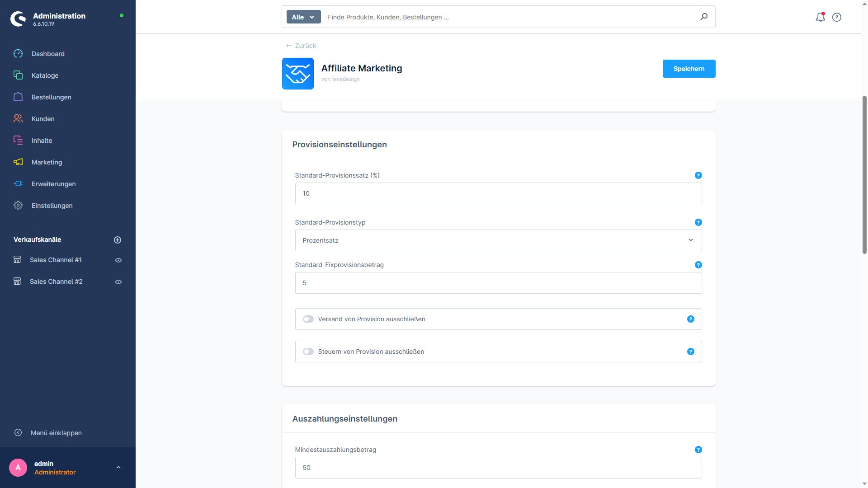Expand the admin user menu chevron

[x=118, y=468]
